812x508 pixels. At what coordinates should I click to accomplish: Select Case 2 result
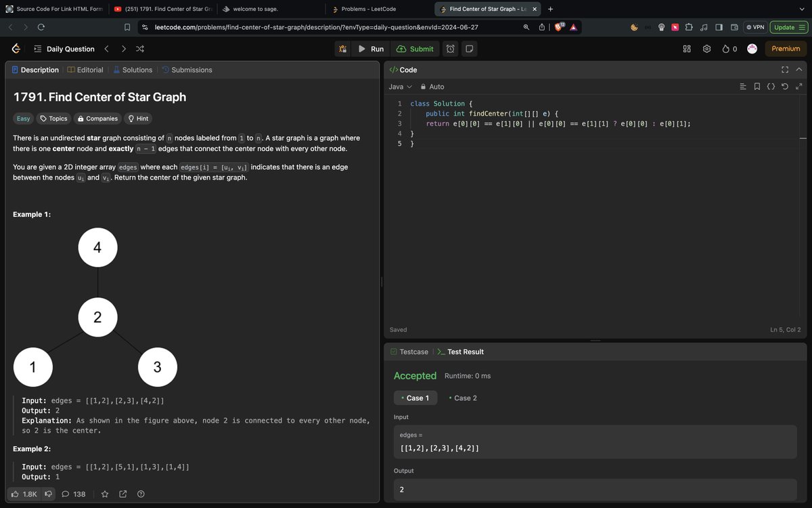pos(463,398)
